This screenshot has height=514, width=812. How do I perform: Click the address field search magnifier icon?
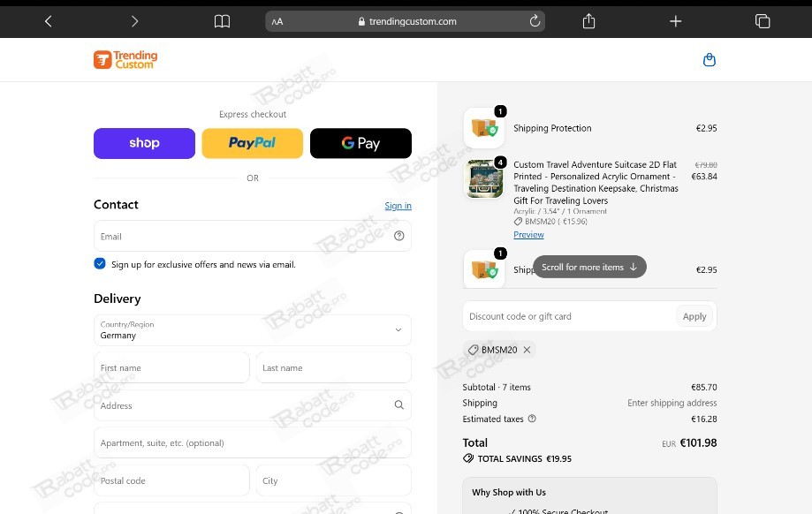tap(398, 404)
